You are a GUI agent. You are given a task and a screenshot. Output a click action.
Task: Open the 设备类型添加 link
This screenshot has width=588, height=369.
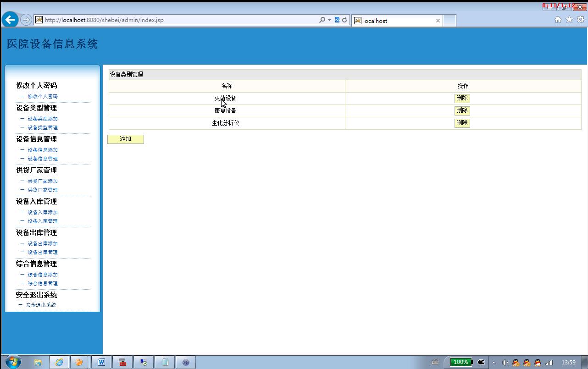[43, 119]
